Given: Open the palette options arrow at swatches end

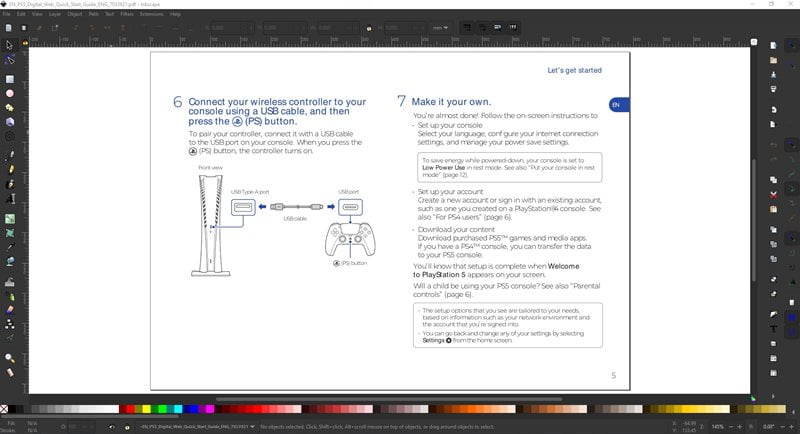Looking at the screenshot, I should [x=793, y=410].
